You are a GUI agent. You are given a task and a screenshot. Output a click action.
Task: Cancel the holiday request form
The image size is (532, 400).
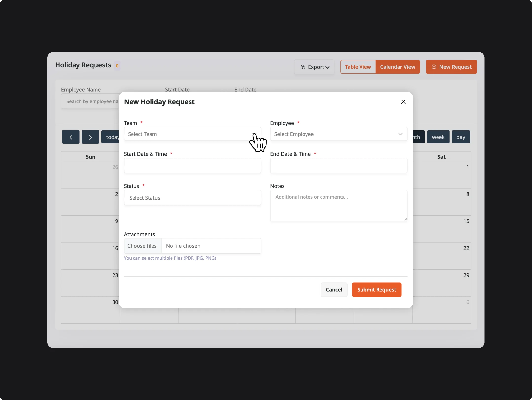coord(334,290)
